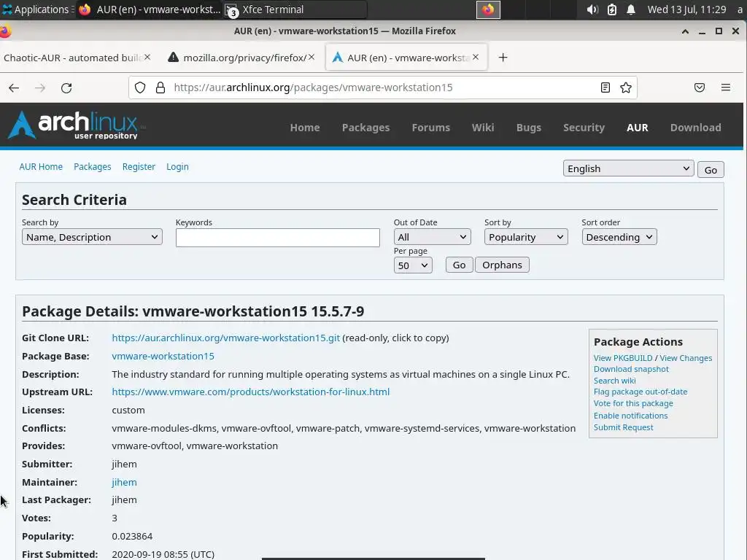The height and width of the screenshot is (560, 747).
Task: Click Submit Request link
Action: (623, 427)
